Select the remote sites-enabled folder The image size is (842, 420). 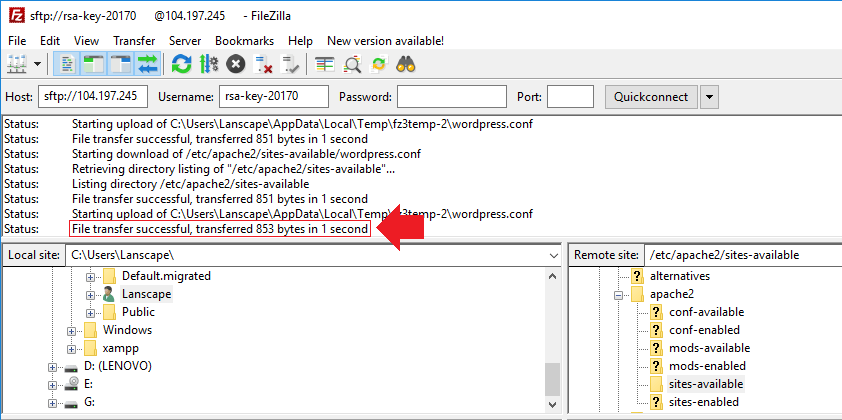[x=703, y=402]
